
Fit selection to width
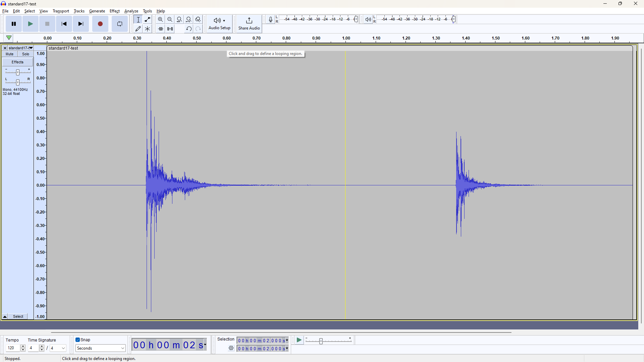point(179,19)
